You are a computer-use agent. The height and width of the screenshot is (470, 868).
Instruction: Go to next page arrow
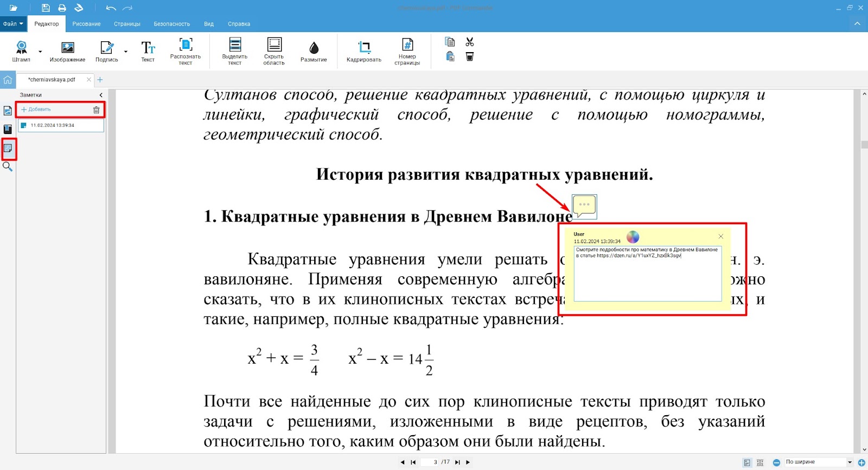click(468, 462)
